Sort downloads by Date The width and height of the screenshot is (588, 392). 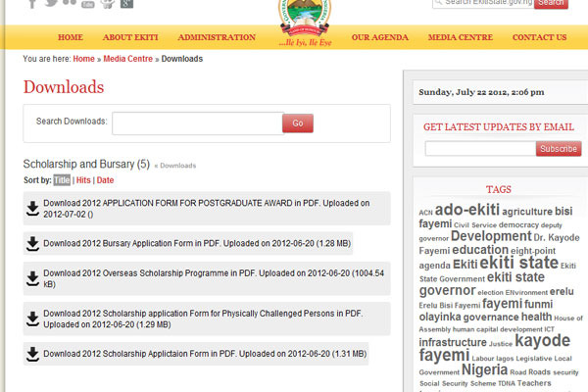point(105,180)
